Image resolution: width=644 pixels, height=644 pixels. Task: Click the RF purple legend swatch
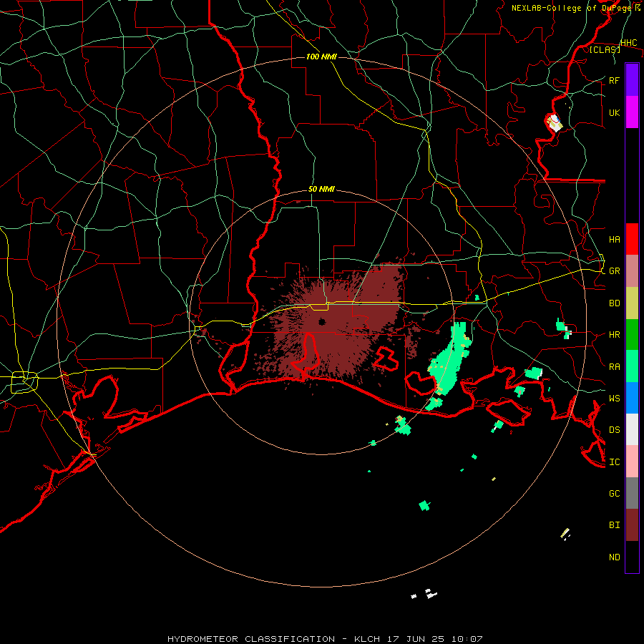point(632,80)
